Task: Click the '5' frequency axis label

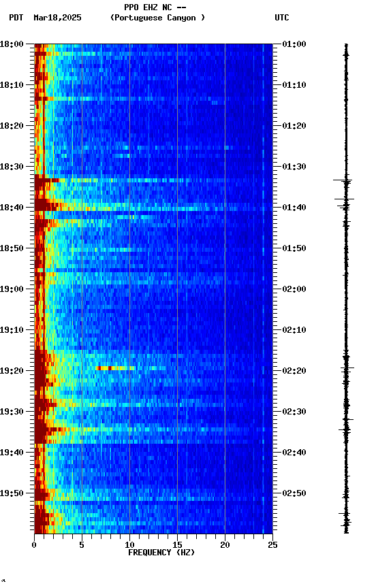Action: [x=82, y=545]
